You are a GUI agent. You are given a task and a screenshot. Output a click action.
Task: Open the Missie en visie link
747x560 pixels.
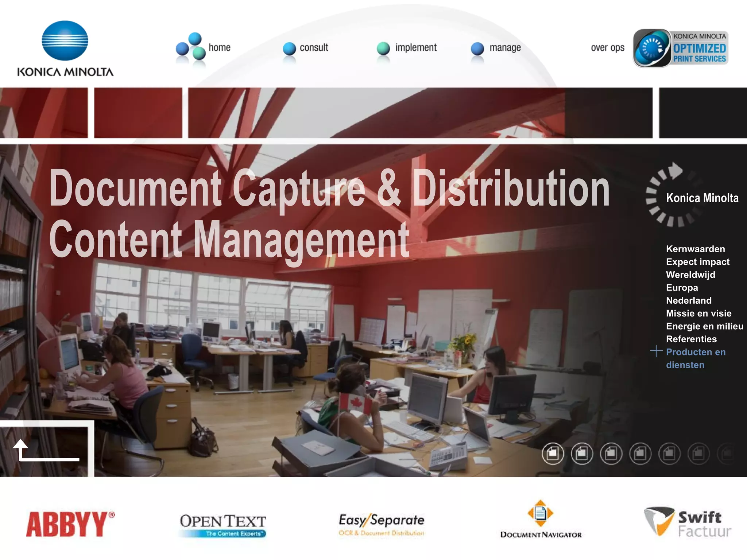(698, 313)
